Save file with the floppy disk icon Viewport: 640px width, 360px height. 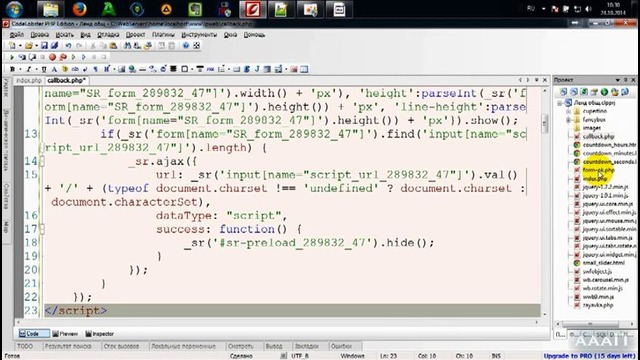tap(44, 46)
